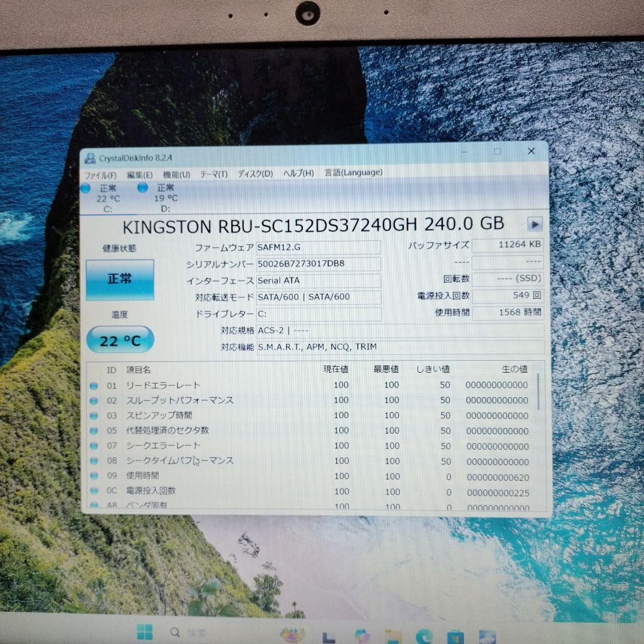Click power-on count field 549 回

[x=508, y=295]
